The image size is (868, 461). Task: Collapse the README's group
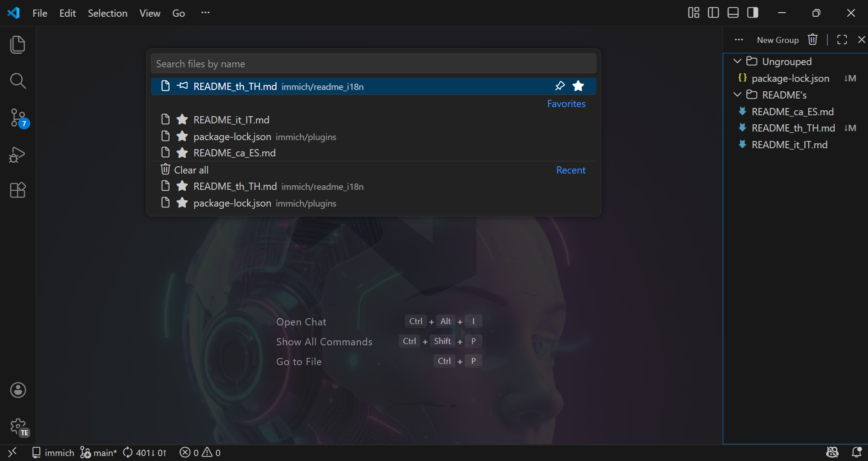click(737, 94)
